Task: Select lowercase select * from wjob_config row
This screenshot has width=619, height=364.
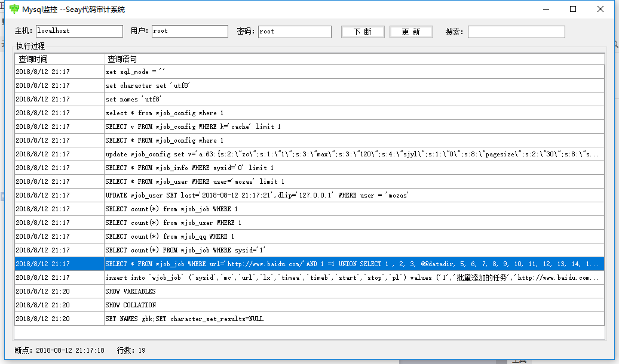Action: [309, 113]
